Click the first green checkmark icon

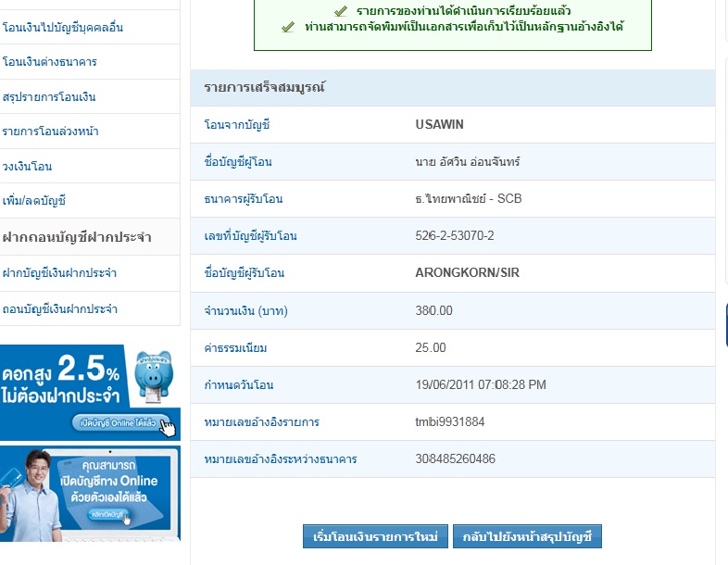point(341,11)
